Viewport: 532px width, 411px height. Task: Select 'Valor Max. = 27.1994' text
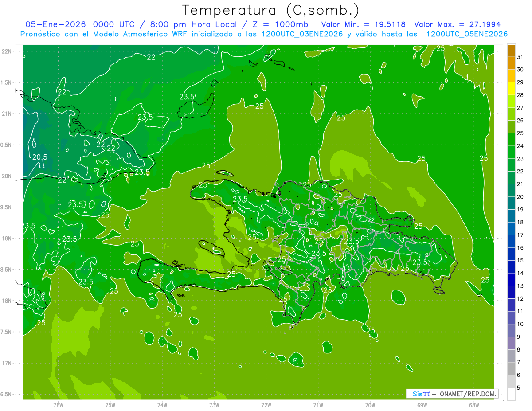[x=458, y=24]
